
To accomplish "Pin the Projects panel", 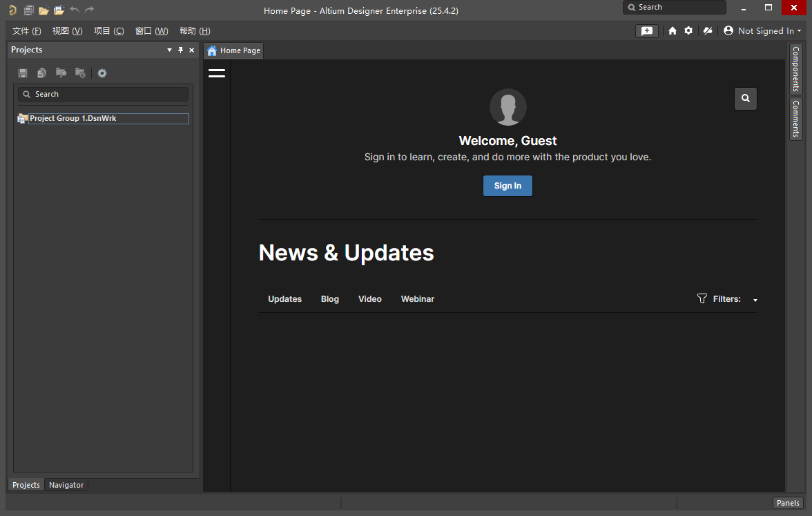I will (x=181, y=50).
